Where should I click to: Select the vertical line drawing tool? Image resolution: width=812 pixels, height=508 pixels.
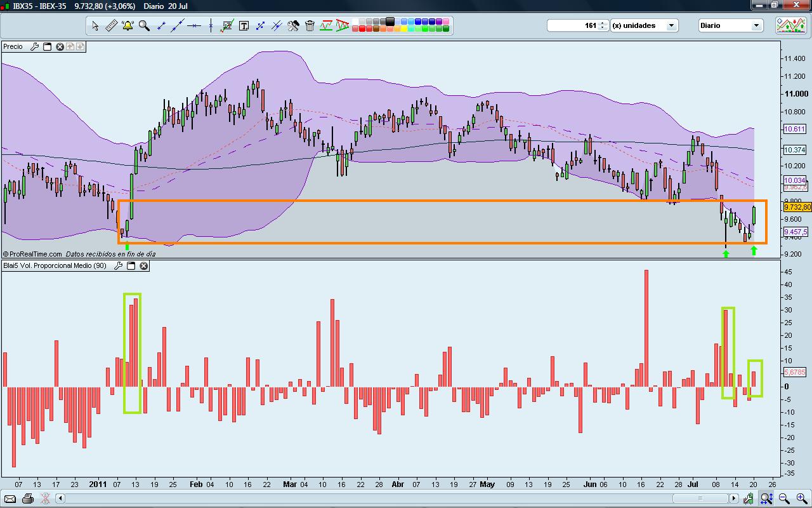(211, 25)
